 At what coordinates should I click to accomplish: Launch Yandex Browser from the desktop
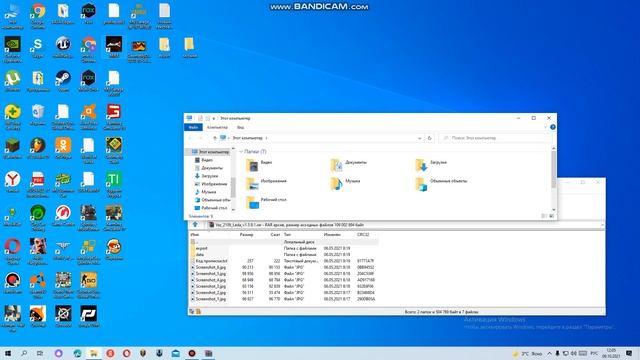click(12, 182)
